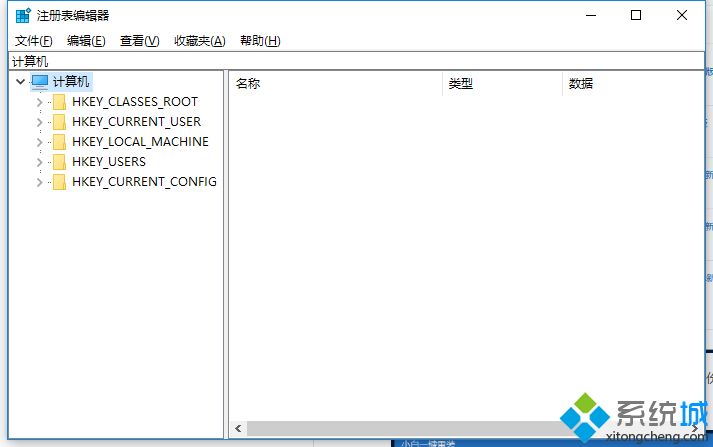Viewport: 713px width, 447px height.
Task: Click the address bar showing 计算机
Action: point(356,61)
